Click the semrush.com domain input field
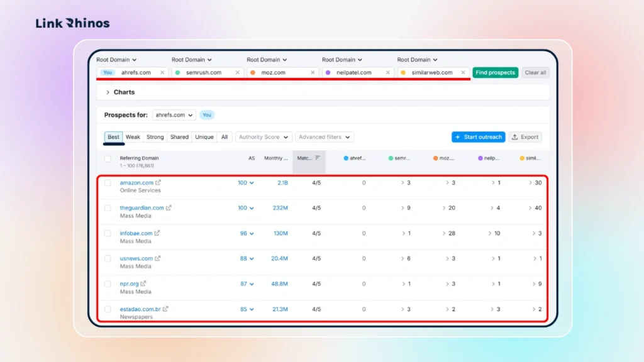This screenshot has width=644, height=362. (x=208, y=73)
